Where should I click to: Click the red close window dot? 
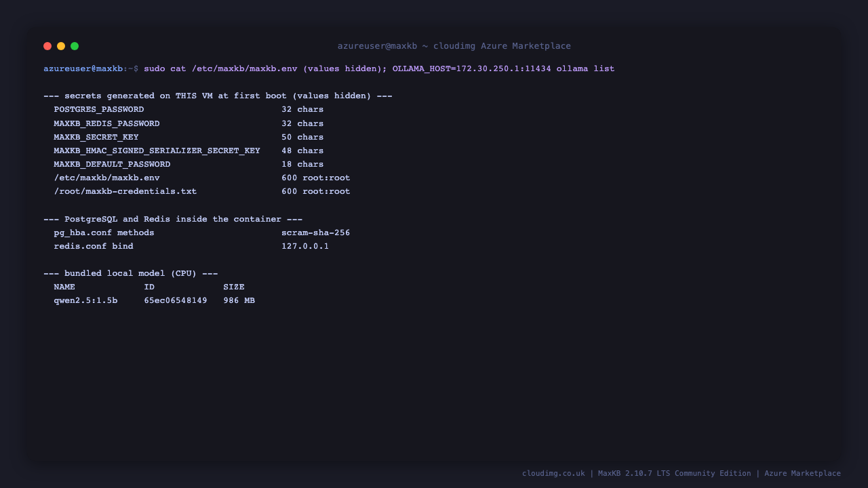coord(47,46)
